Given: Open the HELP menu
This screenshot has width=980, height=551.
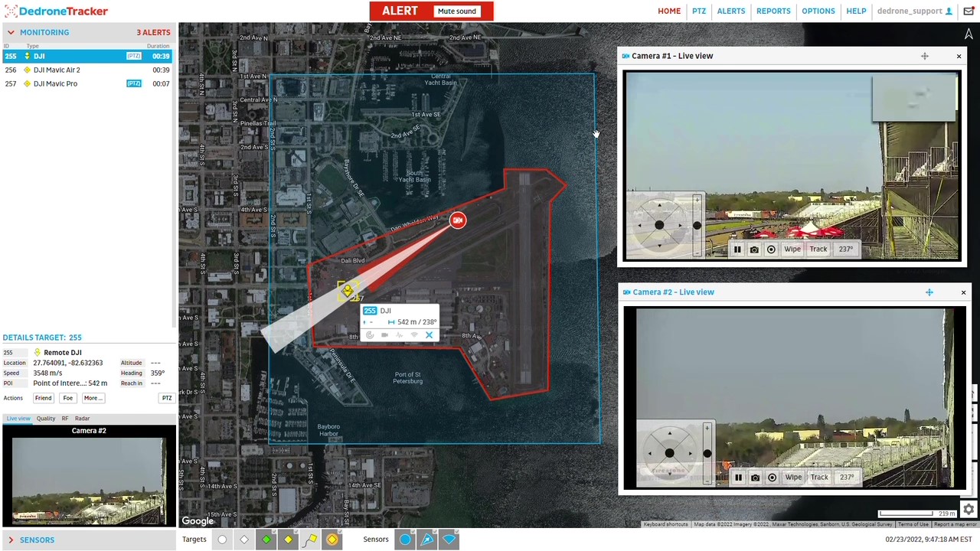Looking at the screenshot, I should [856, 11].
